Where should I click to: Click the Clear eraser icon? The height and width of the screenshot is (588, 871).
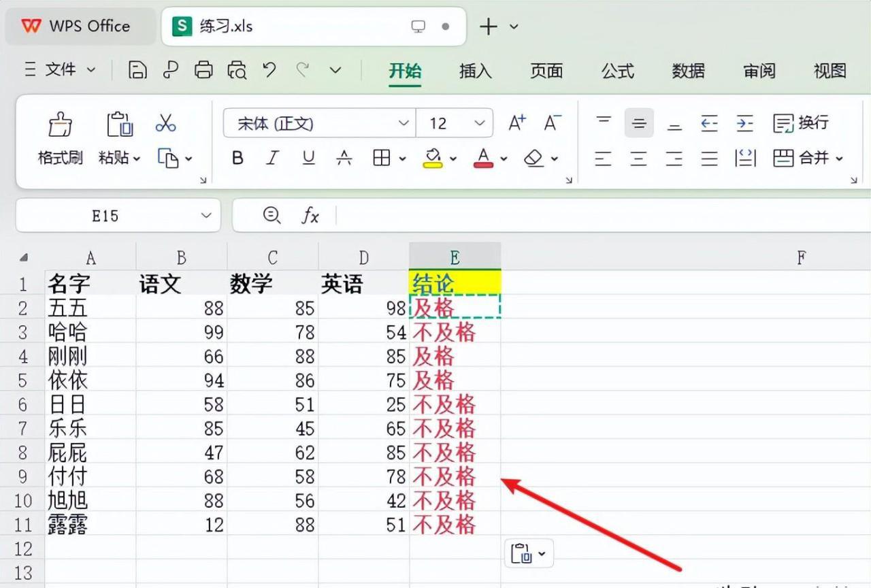click(534, 159)
